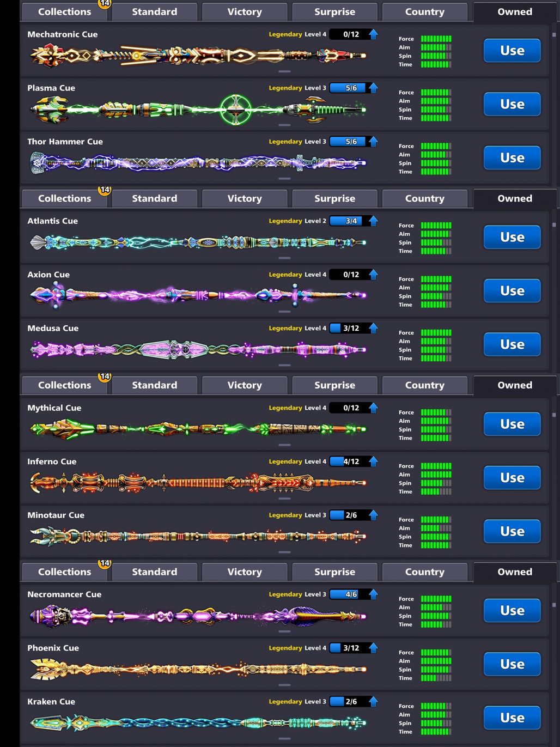Viewport: 560px width, 747px height.
Task: Open the Victory tab directly above Mythical Cue
Action: [x=245, y=385]
